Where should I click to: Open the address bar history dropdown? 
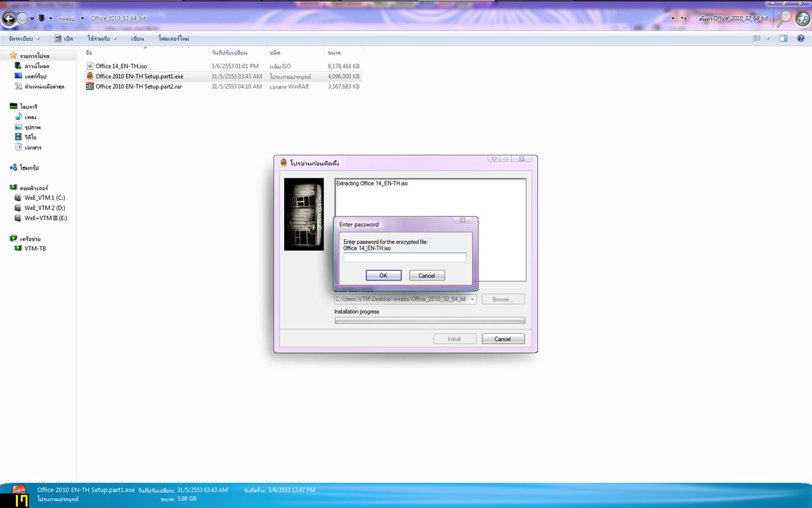click(x=673, y=18)
